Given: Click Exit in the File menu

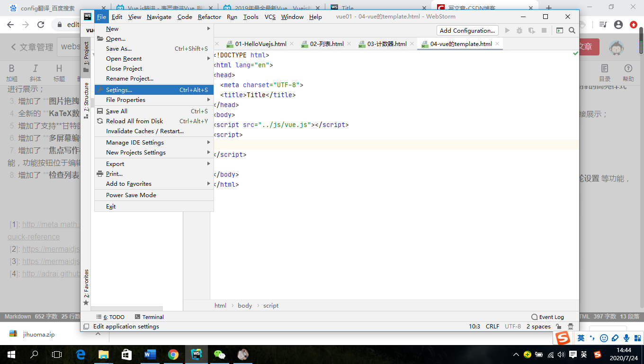Looking at the screenshot, I should [154, 207].
